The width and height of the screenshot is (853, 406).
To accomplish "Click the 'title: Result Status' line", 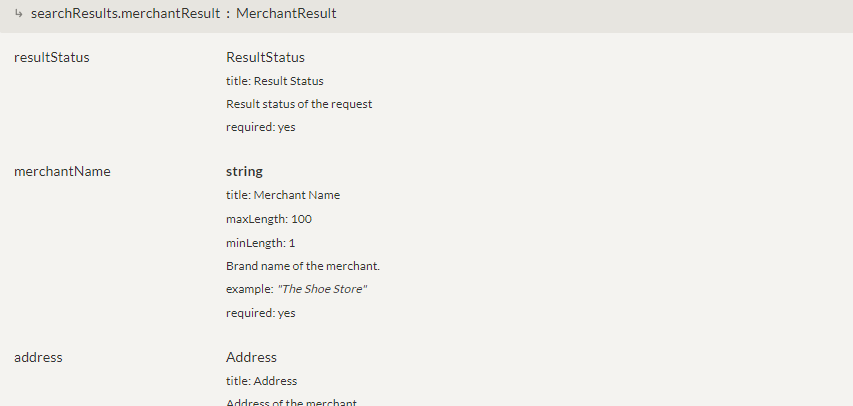I will tap(274, 81).
